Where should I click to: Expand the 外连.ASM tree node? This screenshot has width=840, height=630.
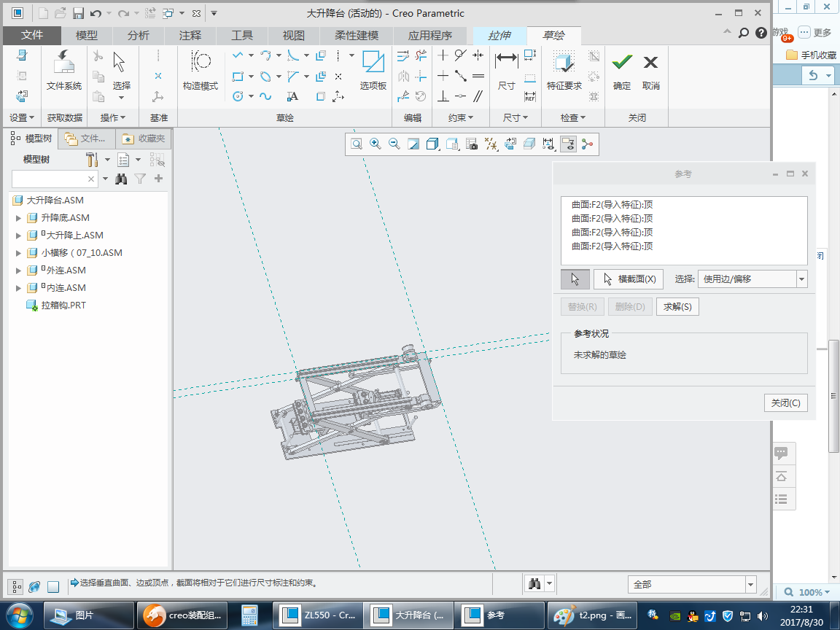coord(18,271)
